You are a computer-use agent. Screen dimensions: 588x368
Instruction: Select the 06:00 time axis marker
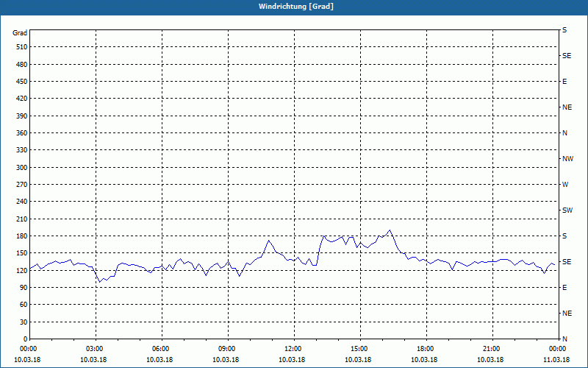pos(162,349)
